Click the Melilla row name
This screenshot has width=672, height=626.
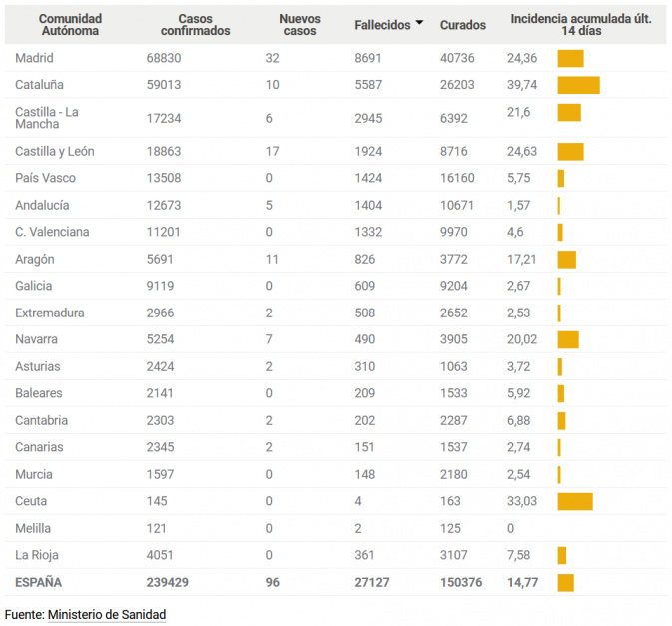33,528
